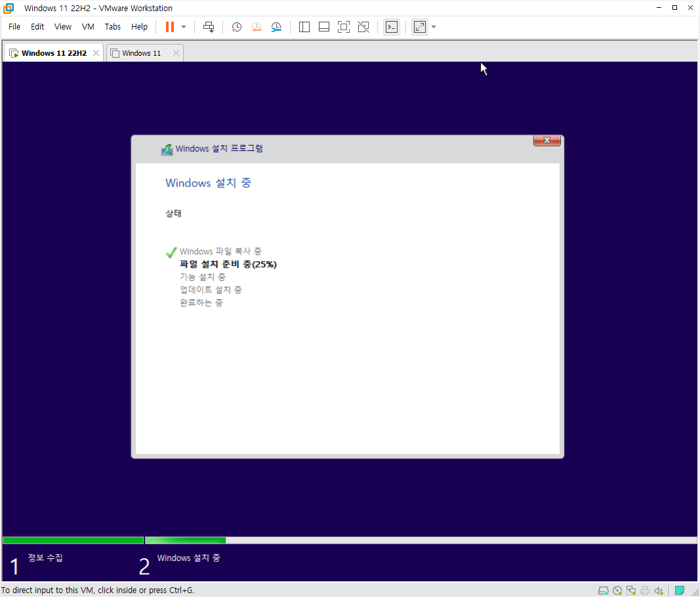This screenshot has width=700, height=597.
Task: Take a snapshot of this VM
Action: [236, 27]
